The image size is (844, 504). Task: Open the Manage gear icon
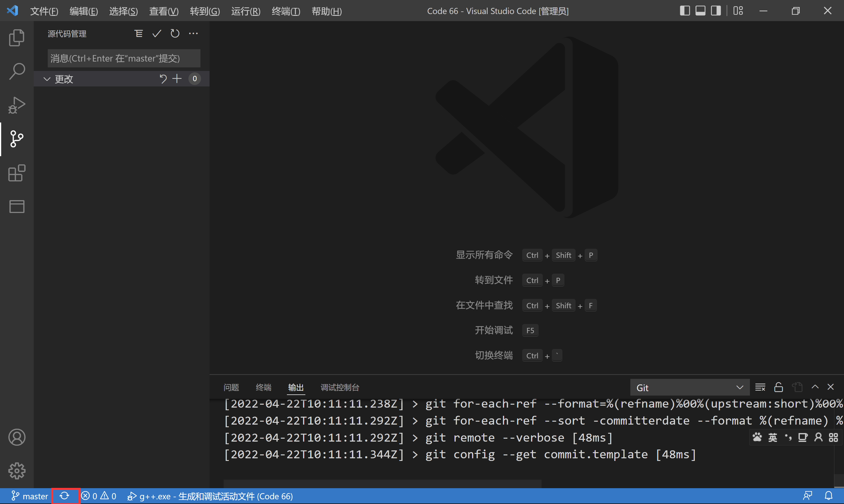[17, 471]
